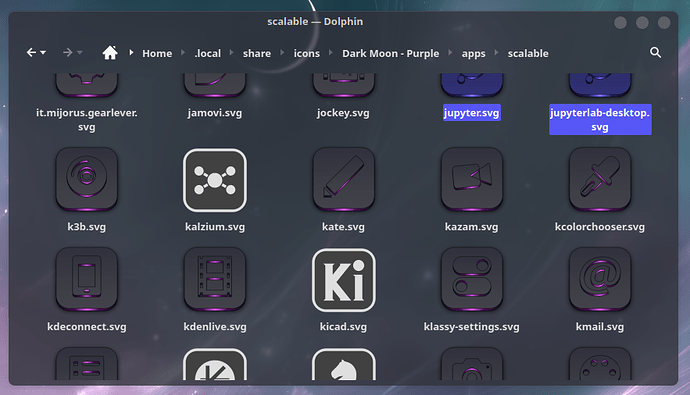Viewport: 690px width, 395px height.
Task: Open the forward history dropdown arrow
Action: 80,53
